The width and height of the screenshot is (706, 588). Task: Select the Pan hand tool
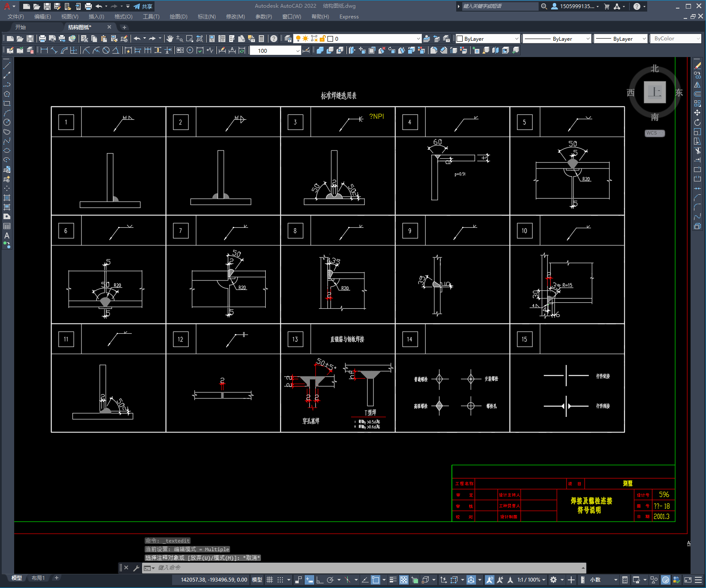tap(170, 39)
